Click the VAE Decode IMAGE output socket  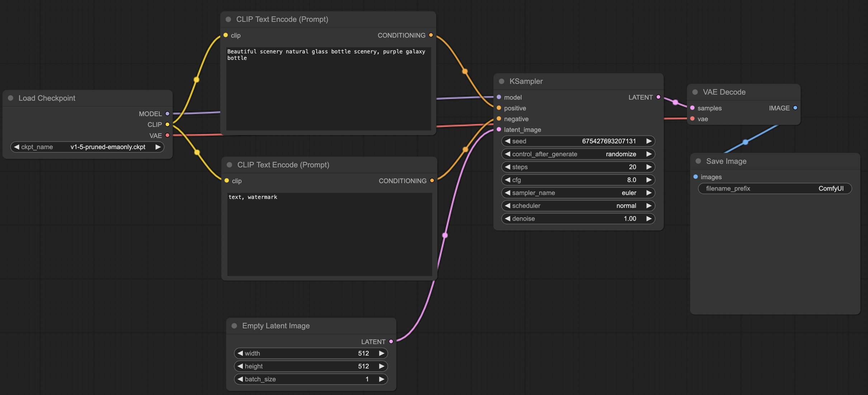(795, 108)
